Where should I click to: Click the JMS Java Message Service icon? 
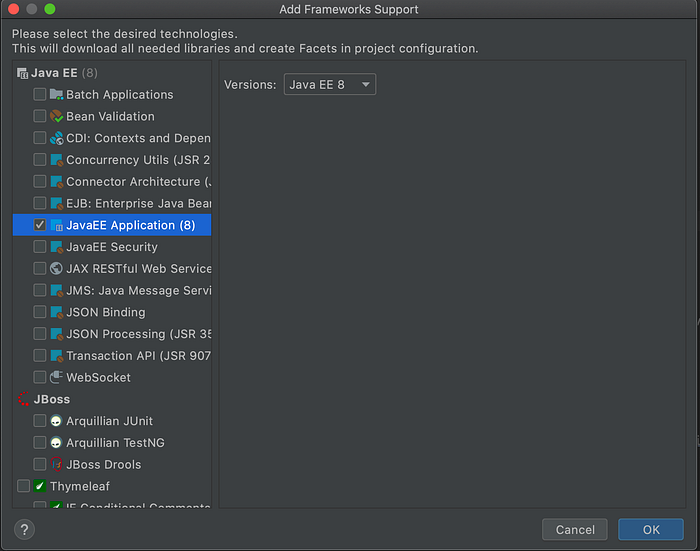[56, 290]
